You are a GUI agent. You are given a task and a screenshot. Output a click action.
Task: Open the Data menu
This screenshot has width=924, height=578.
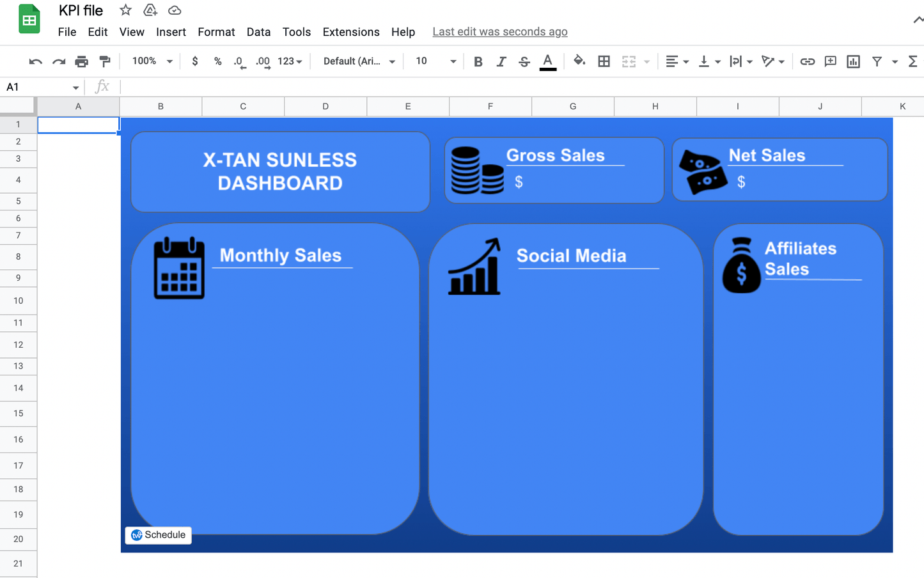tap(258, 32)
